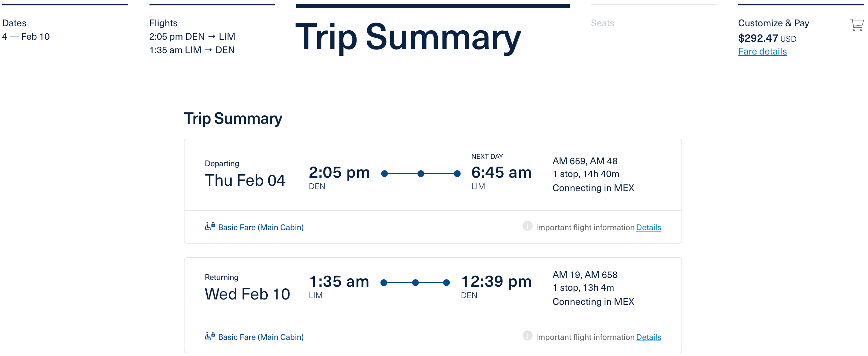The width and height of the screenshot is (868, 356).
Task: Click the returning flight's Basic Fare seat icon
Action: pyautogui.click(x=209, y=336)
